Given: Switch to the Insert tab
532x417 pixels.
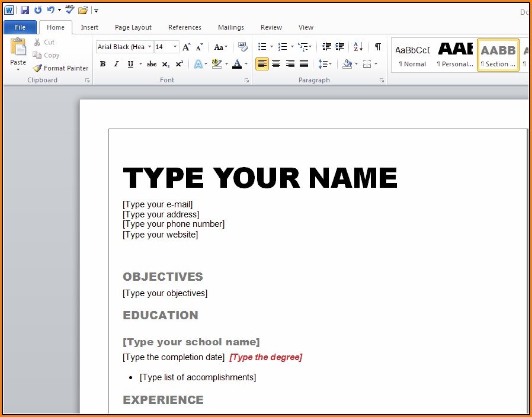Looking at the screenshot, I should click(x=89, y=27).
